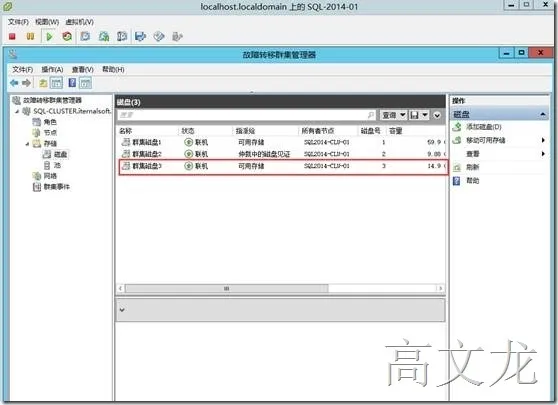Click 刷新 action
Image resolution: width=558 pixels, height=405 pixels.
coord(473,167)
